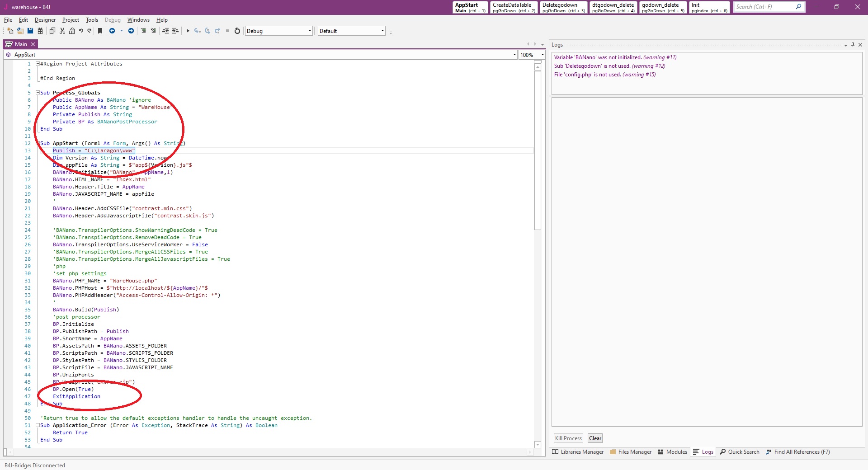Click the Toggle Bookmark icon
The height and width of the screenshot is (470, 868).
coord(100,31)
